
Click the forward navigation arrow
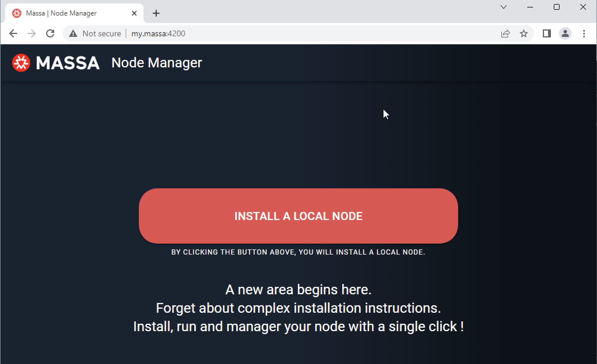32,33
